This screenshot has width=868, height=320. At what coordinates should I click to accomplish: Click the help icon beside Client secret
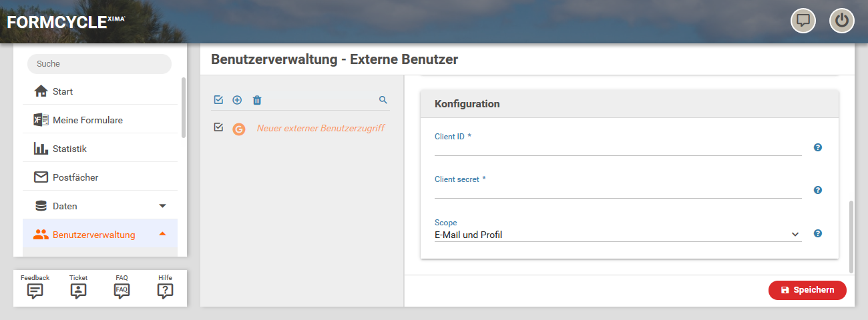click(x=817, y=190)
